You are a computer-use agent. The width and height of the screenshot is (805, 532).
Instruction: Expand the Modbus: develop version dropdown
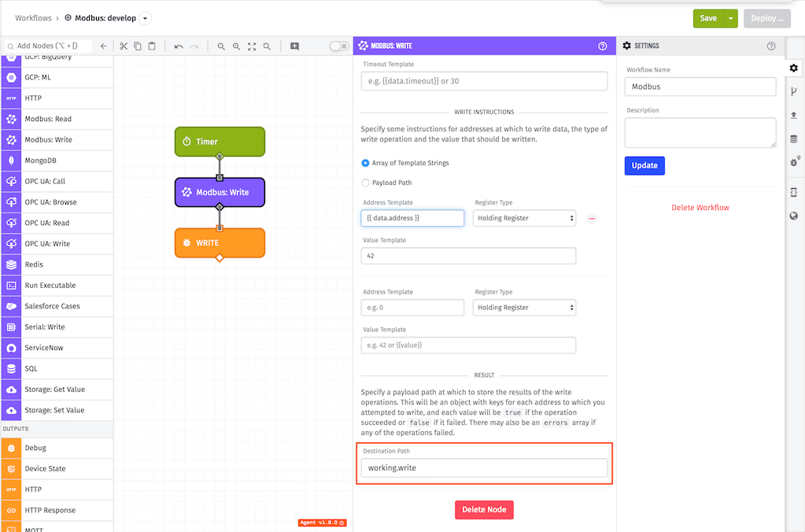(146, 18)
